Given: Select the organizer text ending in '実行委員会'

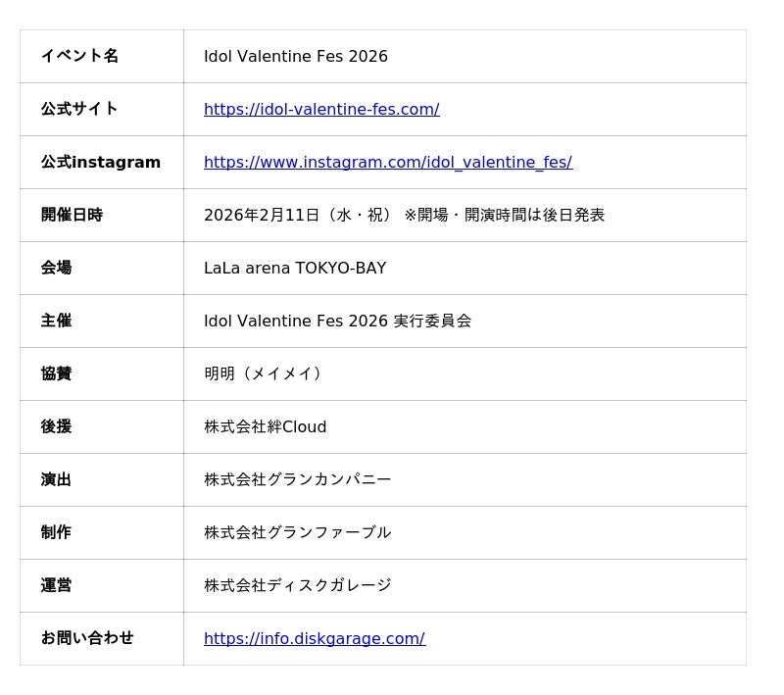Looking at the screenshot, I should pyautogui.click(x=337, y=322).
